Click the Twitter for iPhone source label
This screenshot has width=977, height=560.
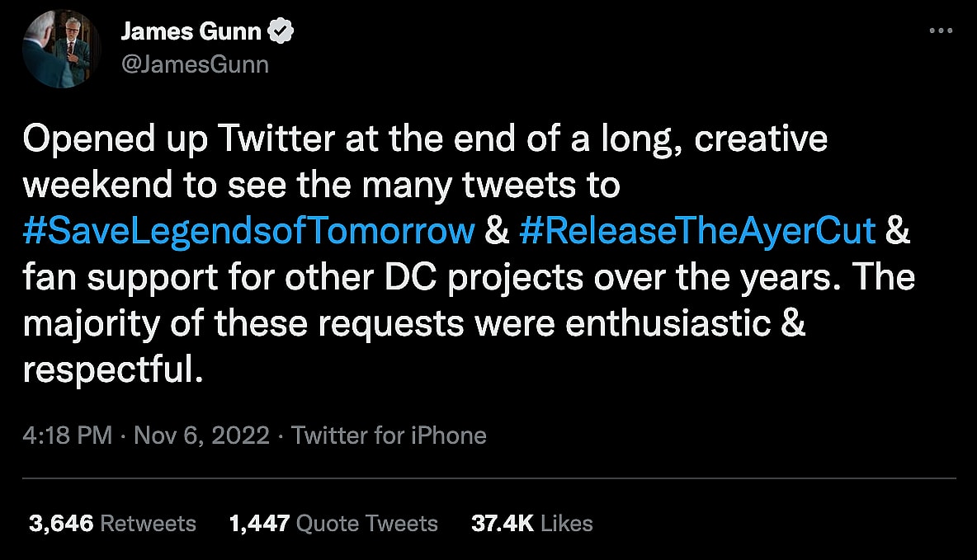[389, 435]
